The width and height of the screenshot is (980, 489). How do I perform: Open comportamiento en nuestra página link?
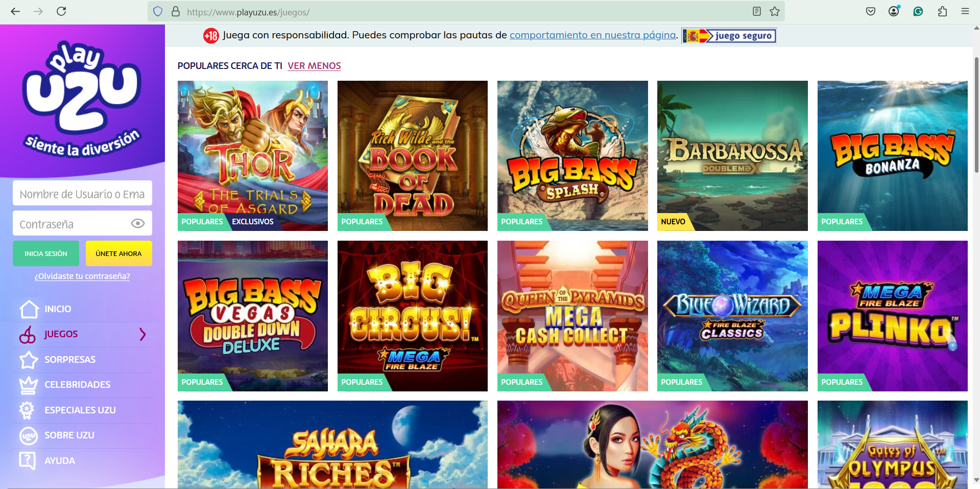(x=593, y=35)
